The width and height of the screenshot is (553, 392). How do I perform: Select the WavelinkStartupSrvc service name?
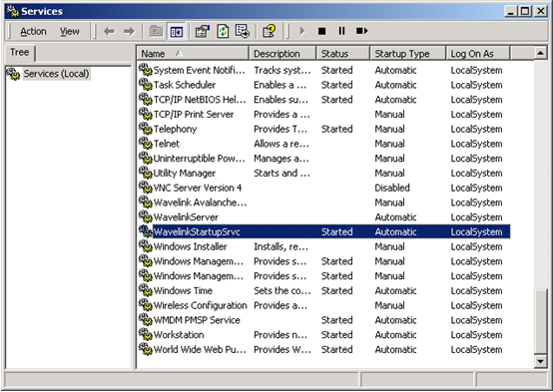click(197, 232)
